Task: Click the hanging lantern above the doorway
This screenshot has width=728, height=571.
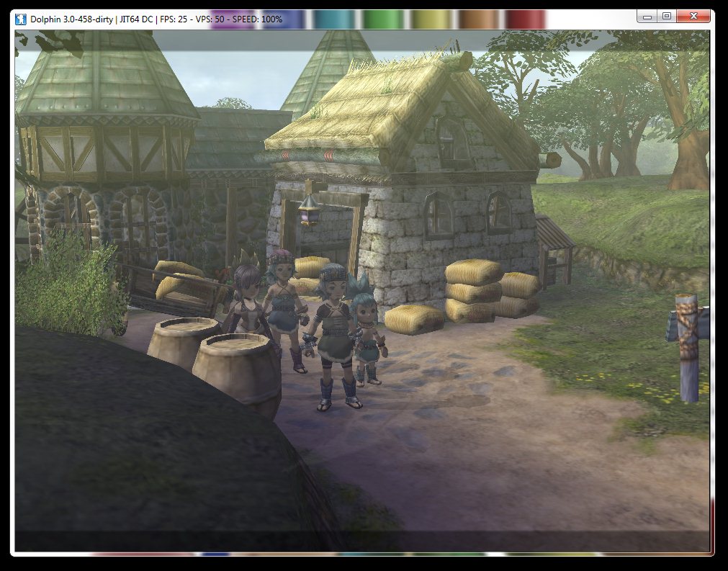Action: (310, 212)
